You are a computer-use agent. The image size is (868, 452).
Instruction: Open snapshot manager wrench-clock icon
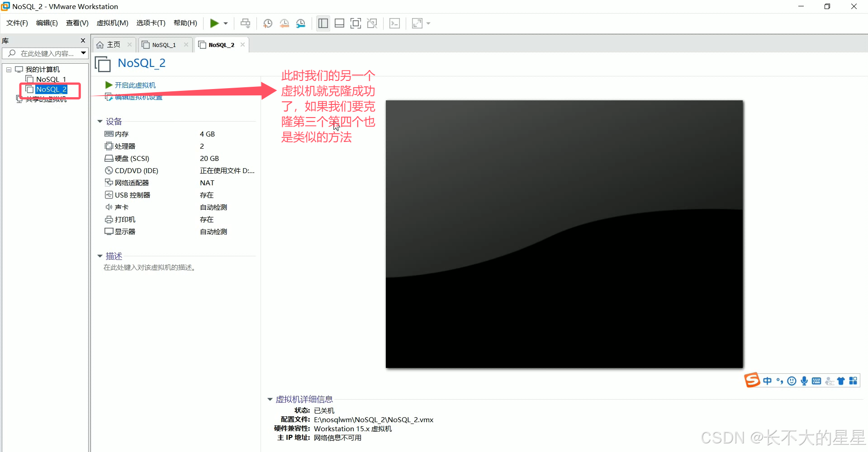301,23
